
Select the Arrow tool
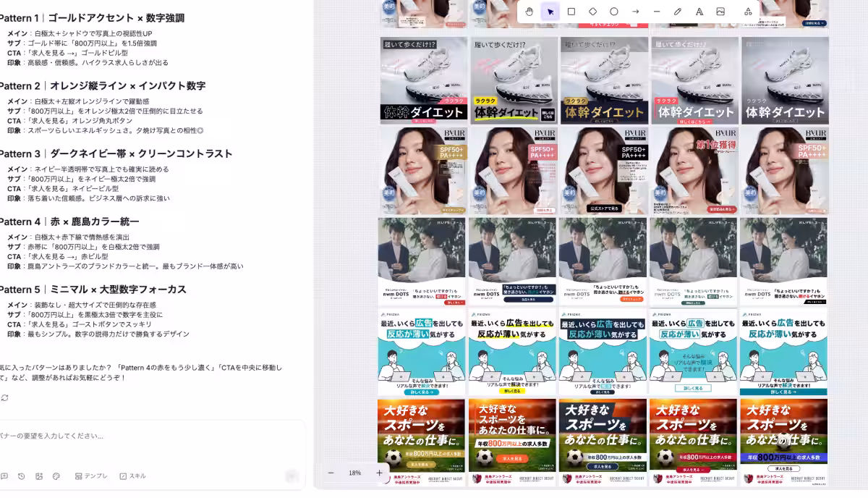[636, 12]
